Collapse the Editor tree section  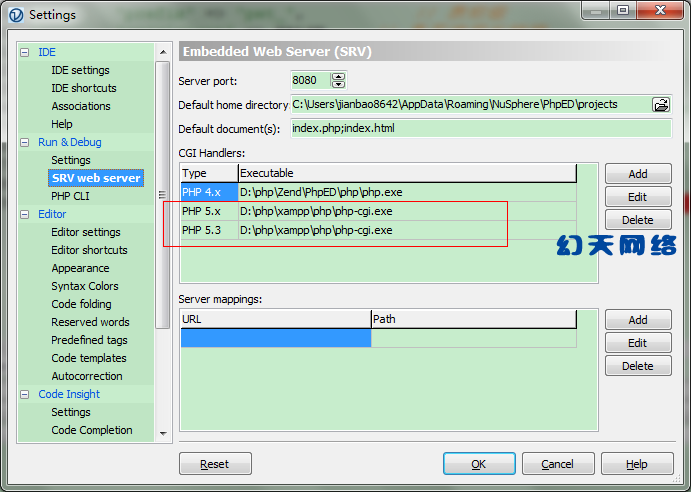pyautogui.click(x=25, y=214)
